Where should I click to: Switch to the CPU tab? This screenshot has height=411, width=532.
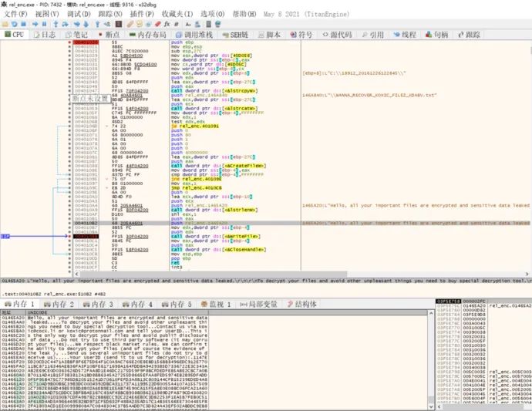14,35
